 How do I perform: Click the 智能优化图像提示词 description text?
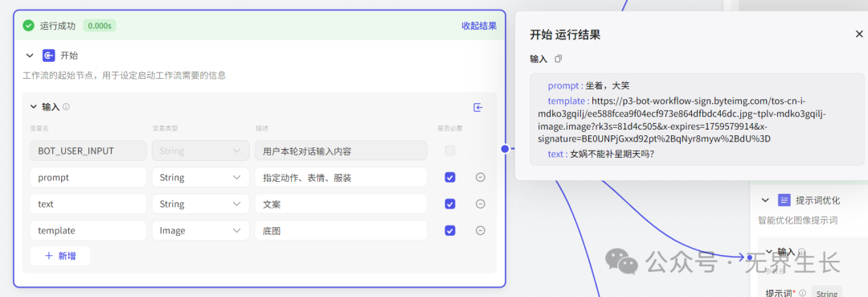point(798,220)
